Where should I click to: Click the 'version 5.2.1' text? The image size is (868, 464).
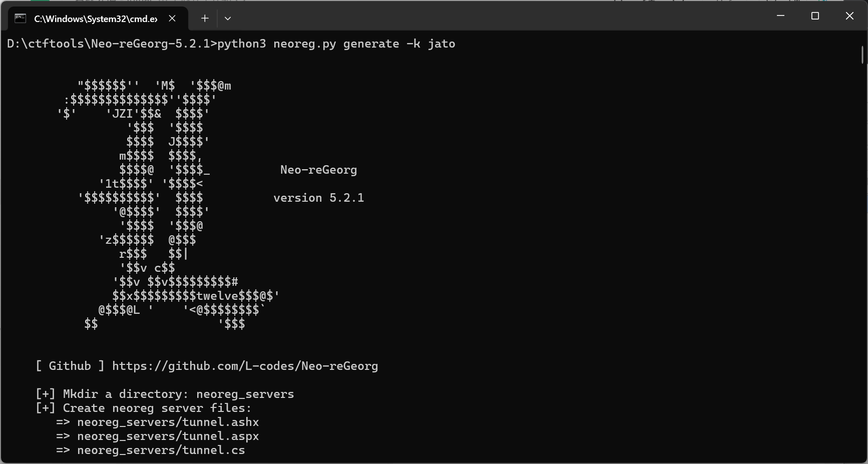[318, 198]
